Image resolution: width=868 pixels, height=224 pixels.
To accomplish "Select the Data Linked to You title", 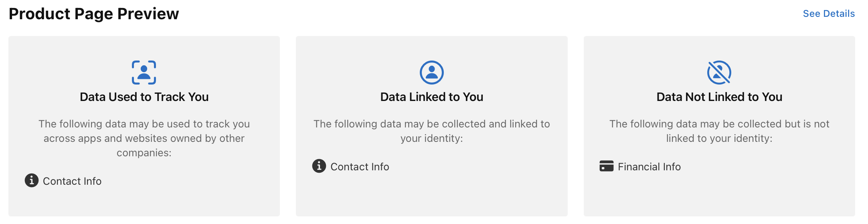I will click(431, 97).
